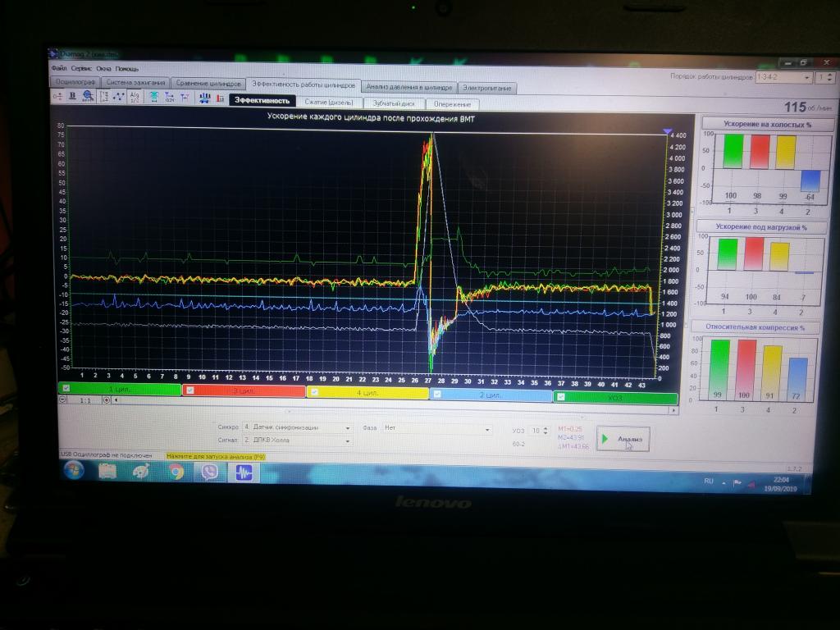This screenshot has height=630, width=840.
Task: Switch to the Электропитание tab
Action: 487,88
